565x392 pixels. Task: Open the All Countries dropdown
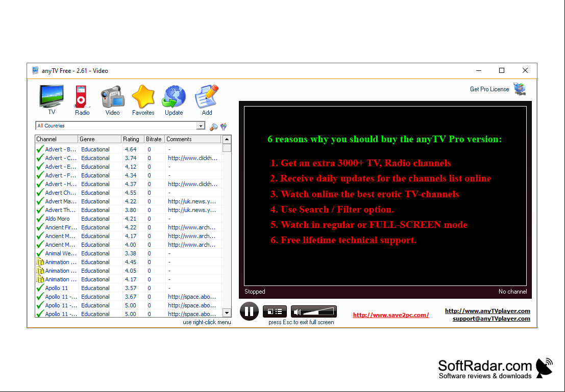[201, 125]
